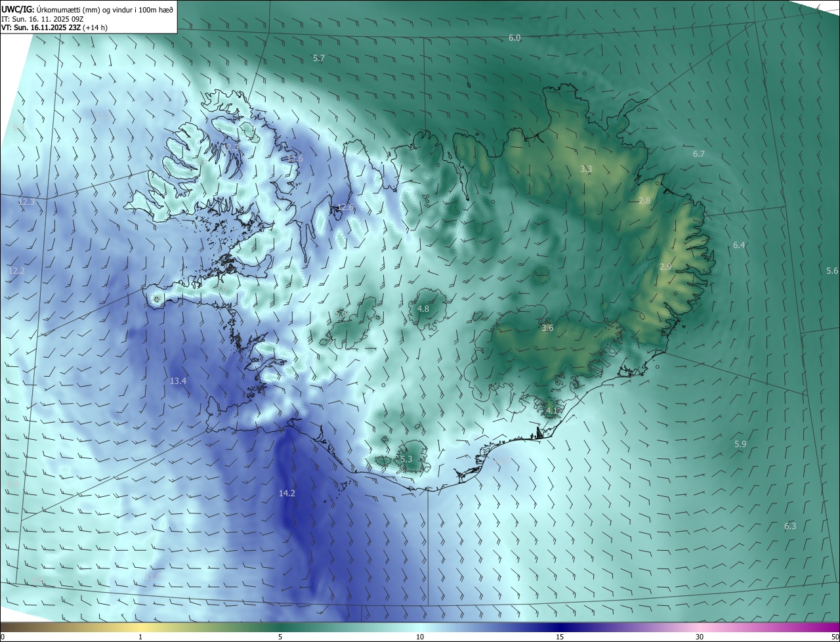Click the yellow section of the color scale bar
This screenshot has height=642, width=840.
tap(140, 627)
